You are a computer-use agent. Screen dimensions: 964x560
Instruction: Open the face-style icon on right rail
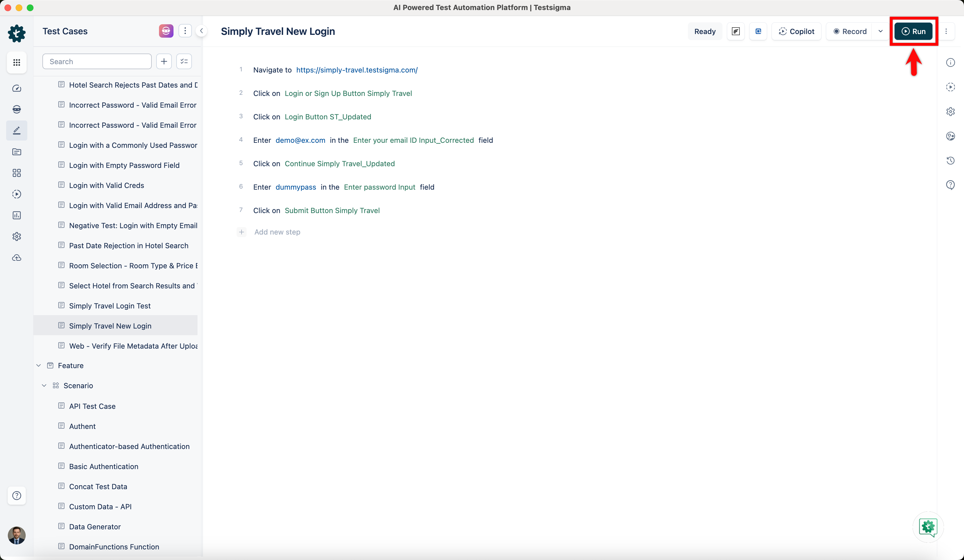click(x=950, y=136)
